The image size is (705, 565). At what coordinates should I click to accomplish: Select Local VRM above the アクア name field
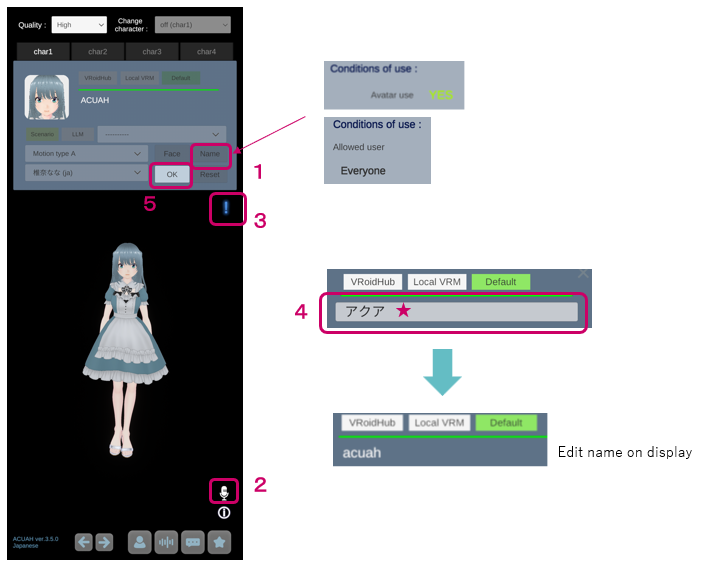[x=437, y=282]
